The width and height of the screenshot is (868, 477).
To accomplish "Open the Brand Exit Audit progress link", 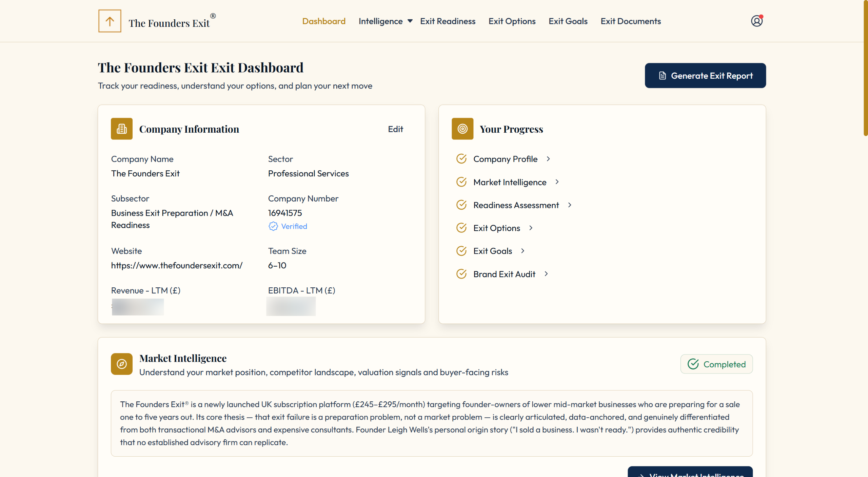I will (x=504, y=274).
